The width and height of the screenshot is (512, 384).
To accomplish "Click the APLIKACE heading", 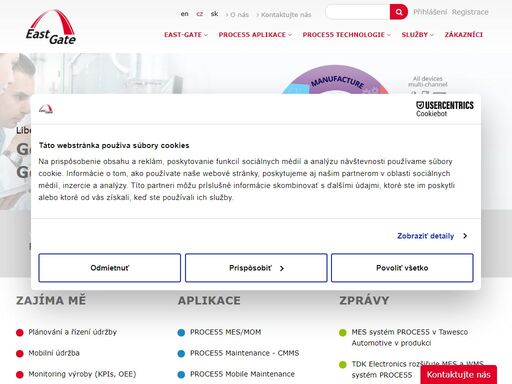I will point(209,300).
